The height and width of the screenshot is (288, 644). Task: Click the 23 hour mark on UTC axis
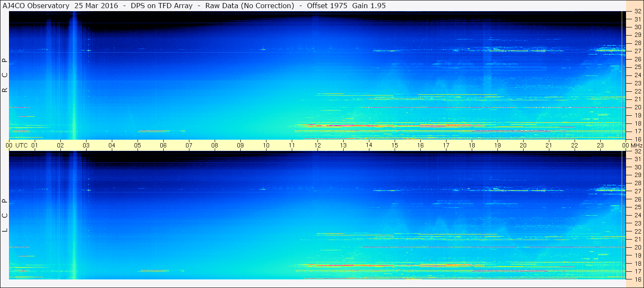[600, 145]
